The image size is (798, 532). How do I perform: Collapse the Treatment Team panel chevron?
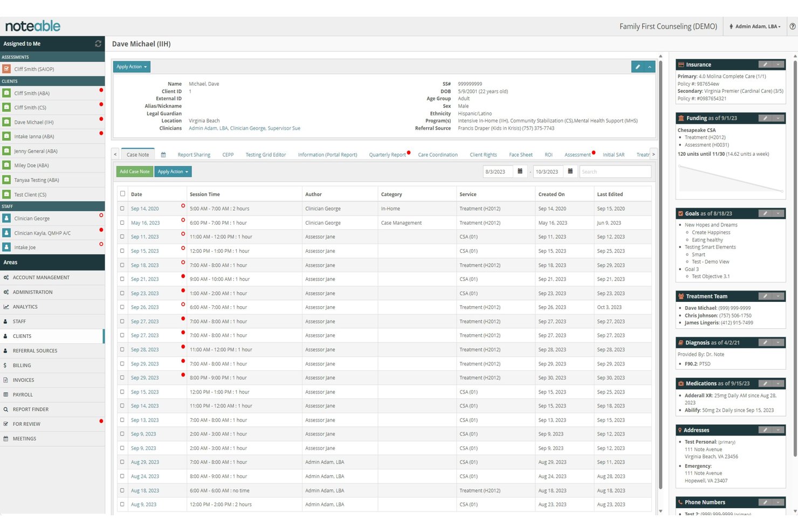click(778, 296)
